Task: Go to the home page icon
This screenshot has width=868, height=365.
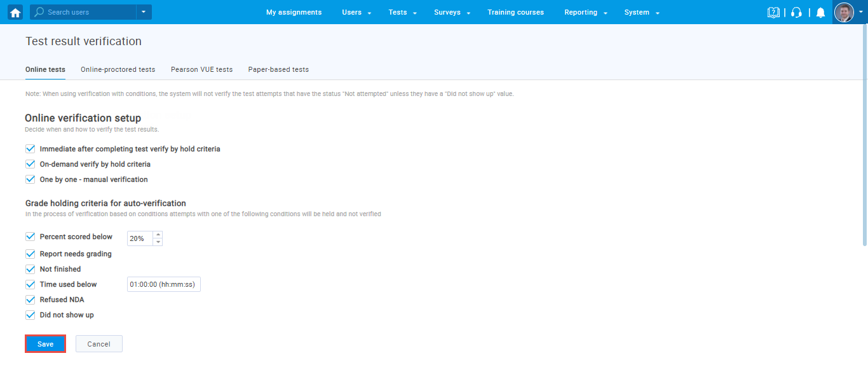Action: (x=15, y=12)
